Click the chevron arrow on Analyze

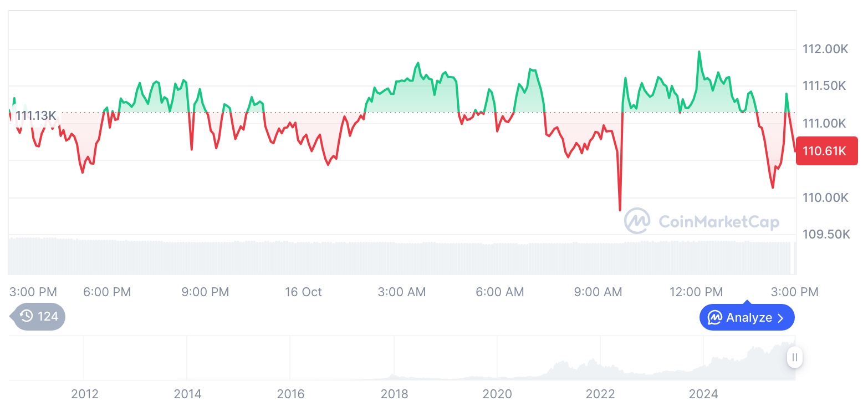click(x=781, y=318)
